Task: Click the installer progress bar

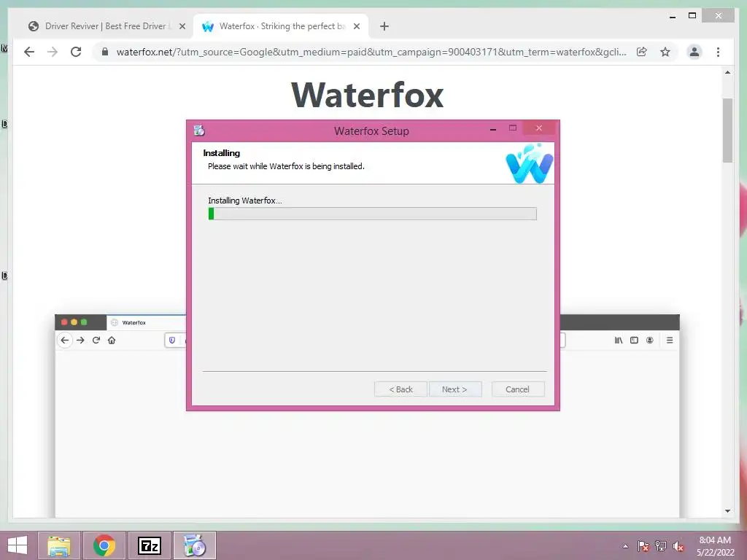Action: 373,214
